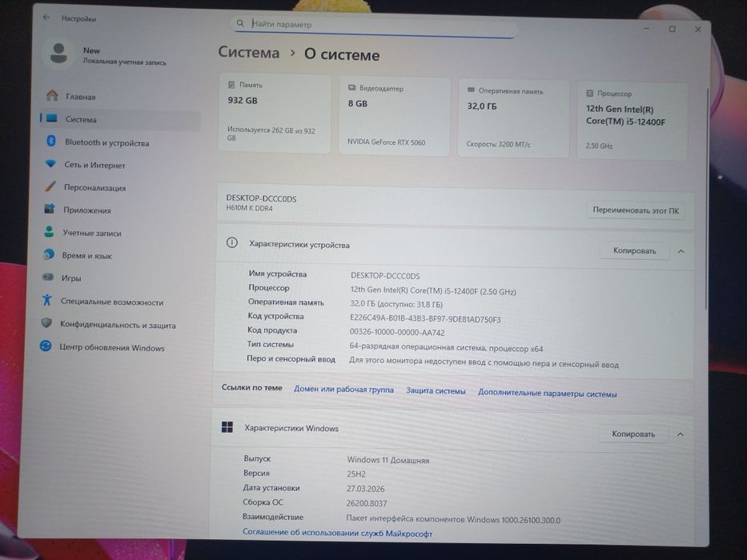This screenshot has width=747, height=560.
Task: Click the Приложения apps icon
Action: [x=49, y=209]
